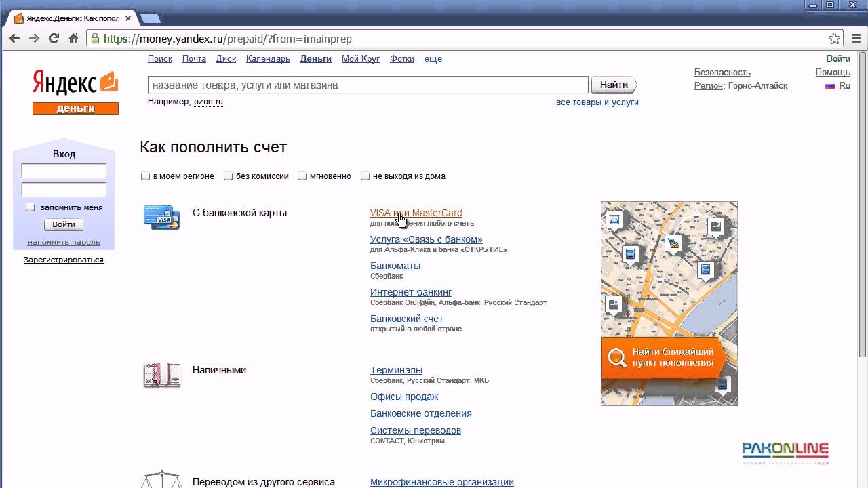Open Офисы продаж link
Screen dimensions: 868x488
[x=404, y=396]
